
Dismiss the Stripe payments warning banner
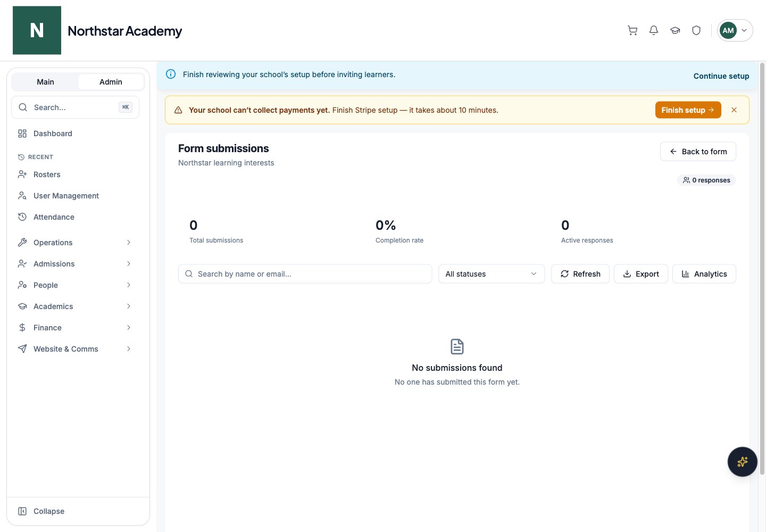pos(734,110)
